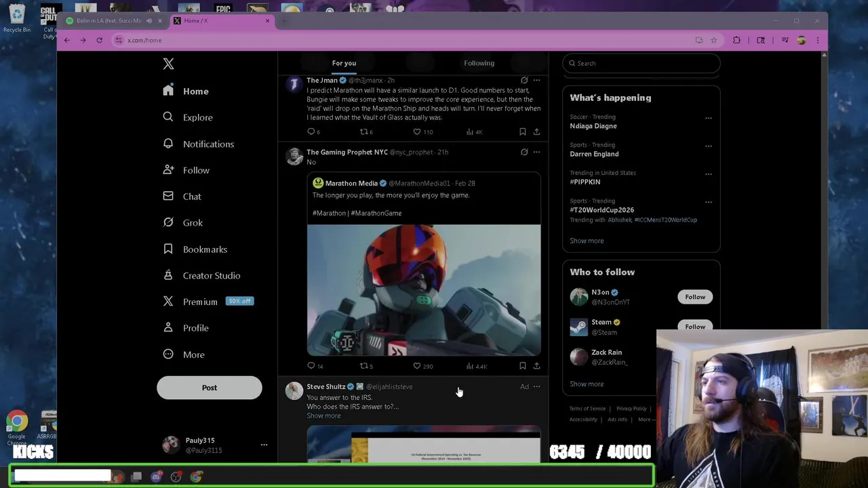Viewport: 868px width, 488px height.
Task: Open options for Darren England trend
Action: tap(708, 146)
